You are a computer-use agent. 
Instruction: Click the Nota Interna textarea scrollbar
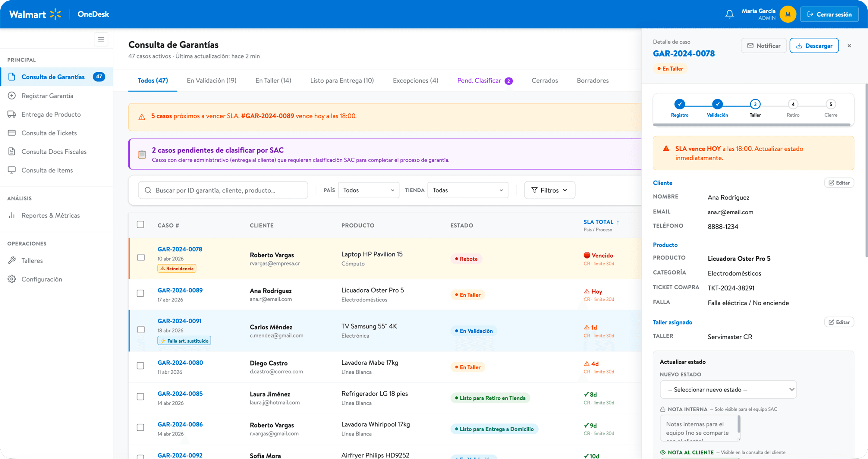739,424
